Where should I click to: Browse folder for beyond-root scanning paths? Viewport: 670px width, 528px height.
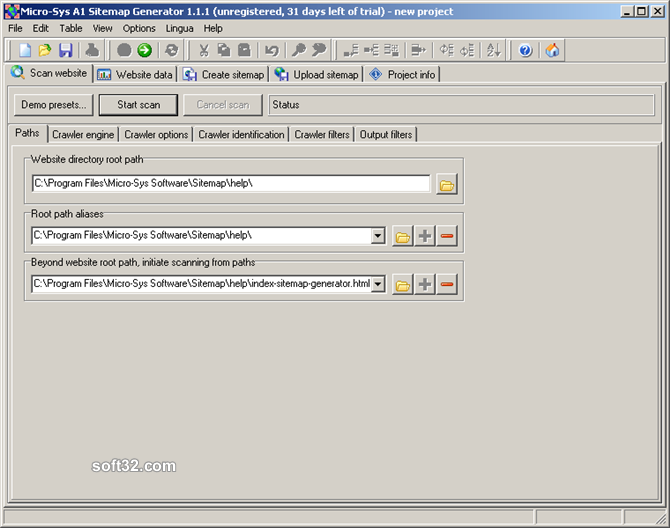pyautogui.click(x=403, y=284)
